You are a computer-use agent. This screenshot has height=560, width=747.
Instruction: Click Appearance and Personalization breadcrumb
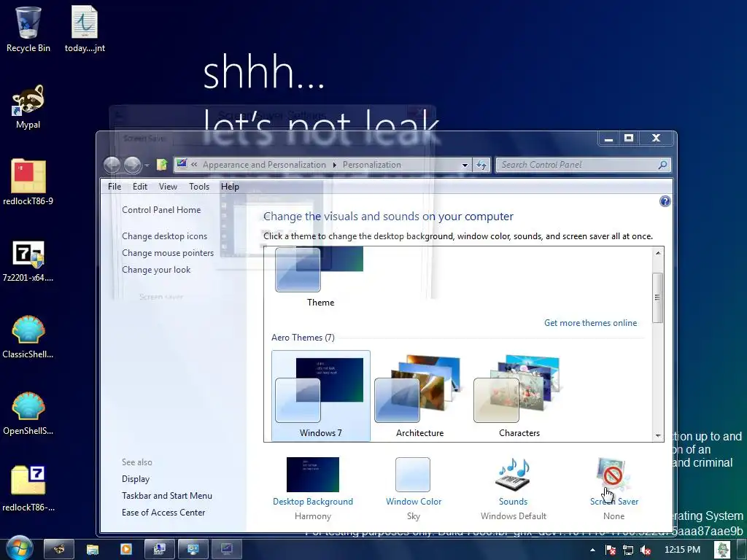[x=264, y=165]
